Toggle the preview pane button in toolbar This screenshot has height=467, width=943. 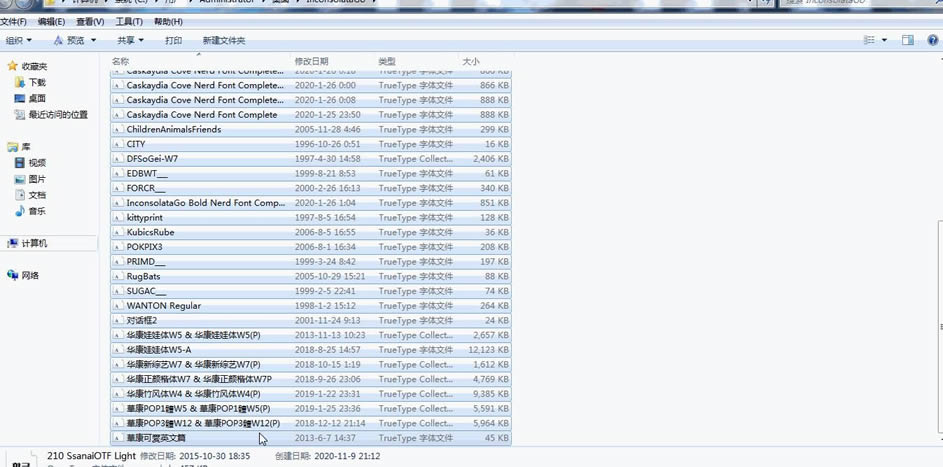[x=908, y=40]
